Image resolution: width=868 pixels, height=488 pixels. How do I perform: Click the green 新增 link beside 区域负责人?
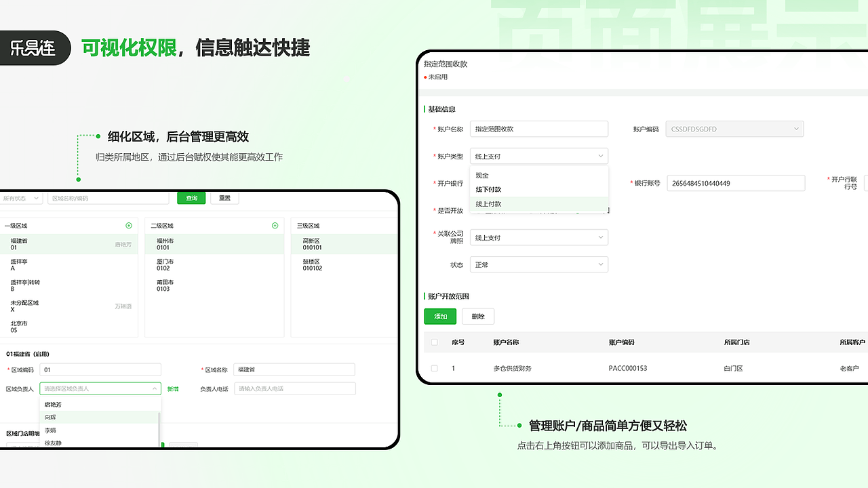pos(173,388)
